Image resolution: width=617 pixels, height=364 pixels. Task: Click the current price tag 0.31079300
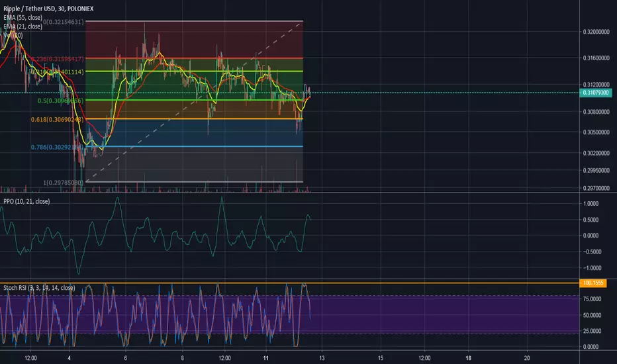596,93
